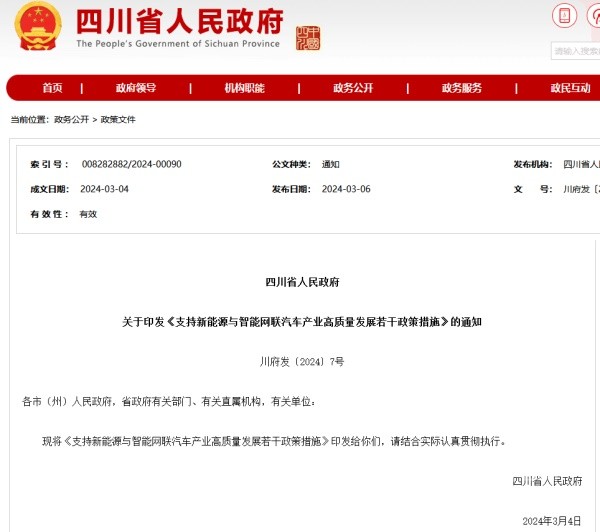Click 政务公开 breadcrumb link
The width and height of the screenshot is (600, 532).
tap(72, 119)
